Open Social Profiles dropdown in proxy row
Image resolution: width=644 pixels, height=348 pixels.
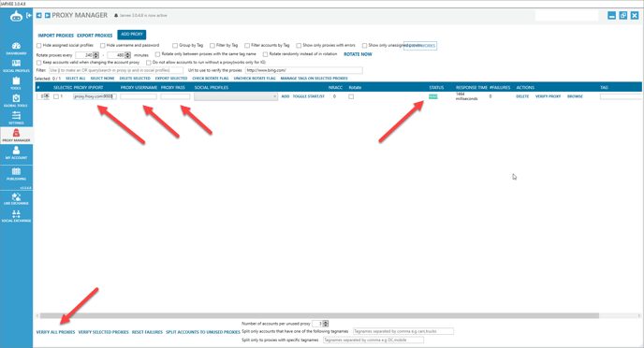[236, 96]
